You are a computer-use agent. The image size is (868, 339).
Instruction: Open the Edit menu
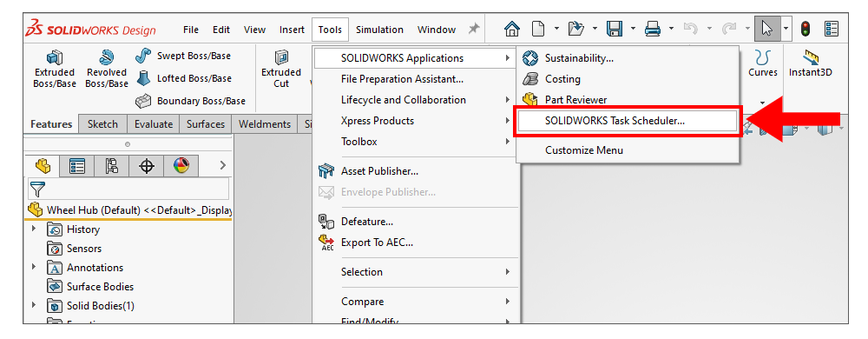221,30
